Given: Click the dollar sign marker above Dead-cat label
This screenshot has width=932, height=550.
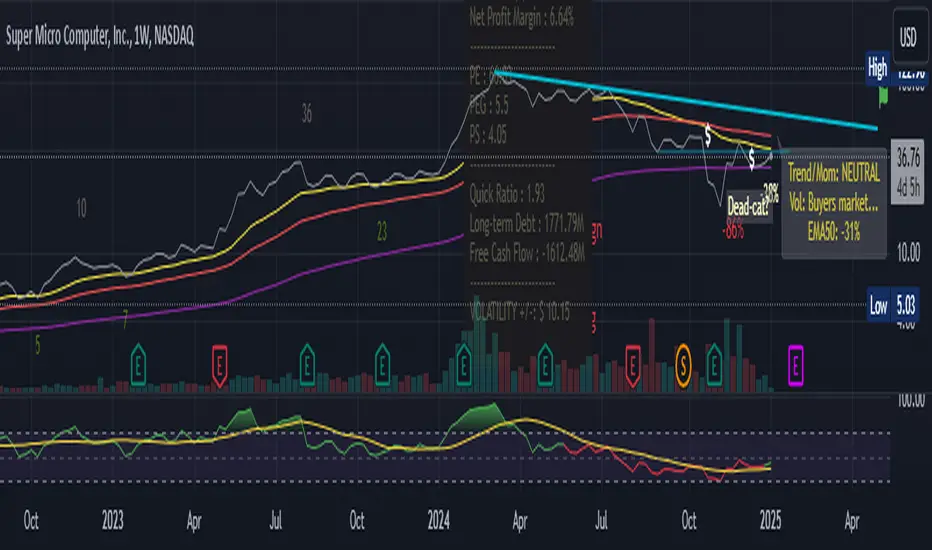Looking at the screenshot, I should click(x=751, y=158).
